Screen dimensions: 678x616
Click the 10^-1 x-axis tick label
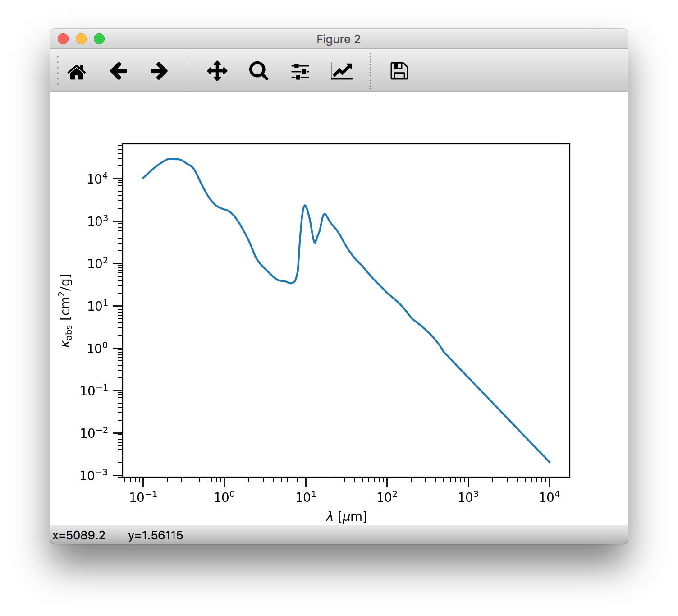(x=143, y=497)
